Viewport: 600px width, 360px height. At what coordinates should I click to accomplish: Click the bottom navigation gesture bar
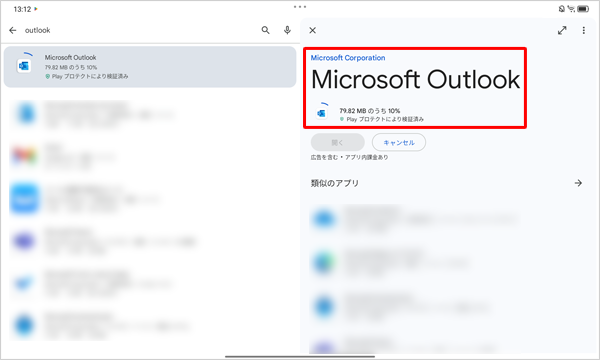[300, 357]
